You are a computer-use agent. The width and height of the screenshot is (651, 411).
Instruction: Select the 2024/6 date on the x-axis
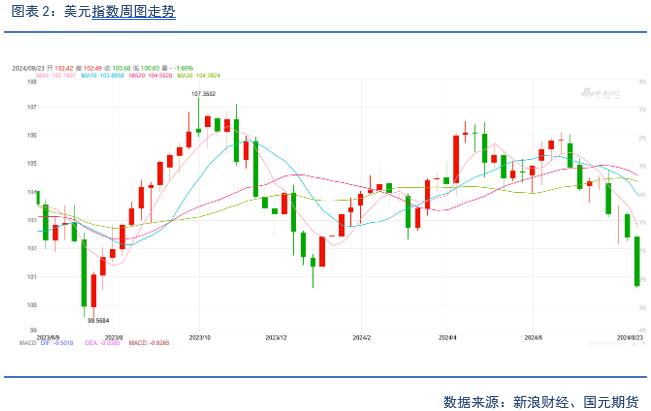click(532, 339)
